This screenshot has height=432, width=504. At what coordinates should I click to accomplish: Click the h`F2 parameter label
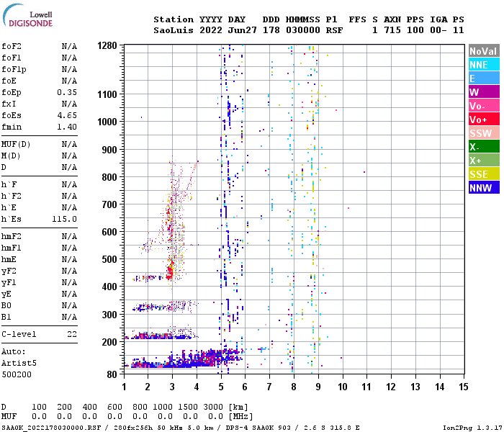(12, 196)
